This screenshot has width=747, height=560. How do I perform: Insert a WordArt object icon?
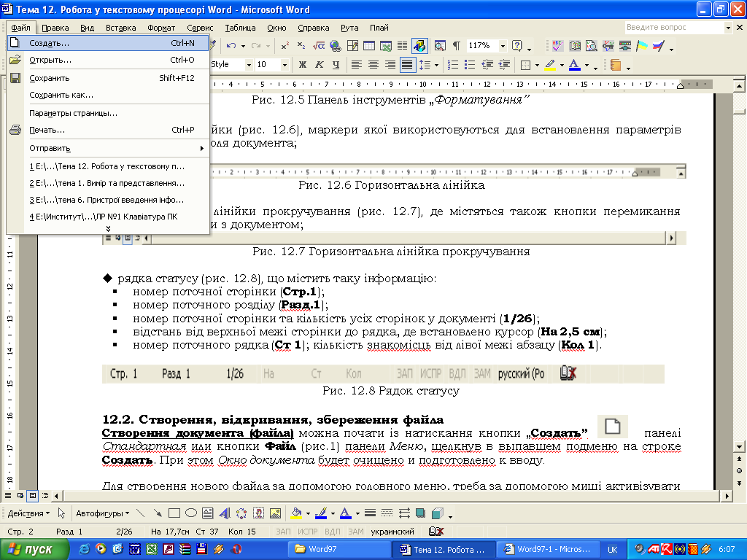225,513
